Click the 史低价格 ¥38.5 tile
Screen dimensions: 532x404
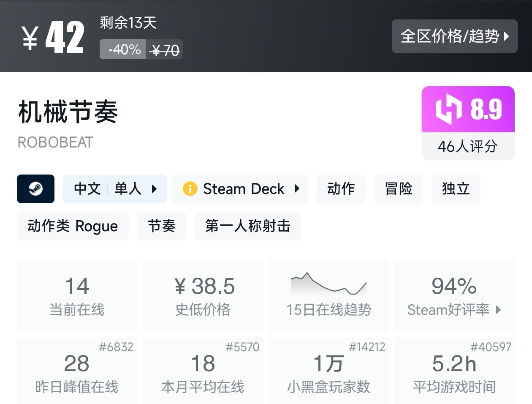click(x=203, y=296)
